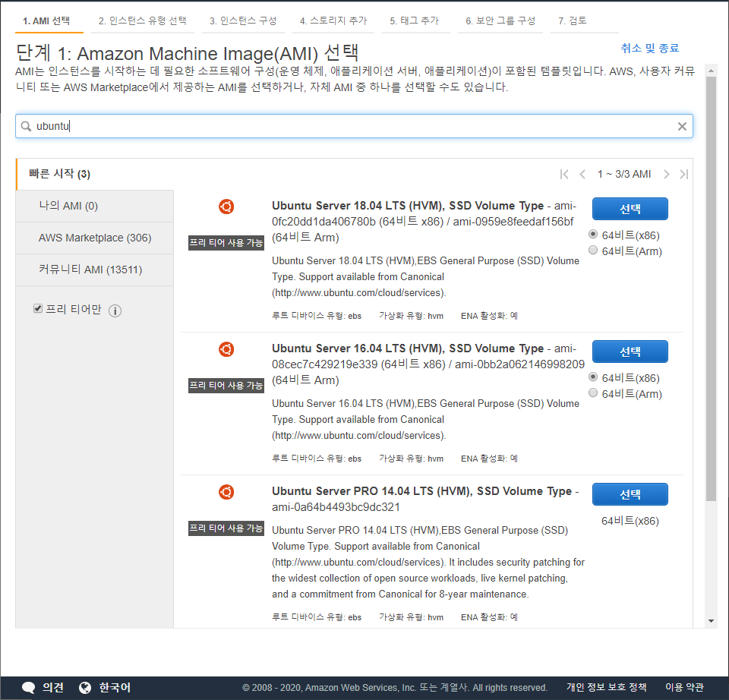Click the AMI search field containing ubuntu
Screen dimensions: 729x700
(x=355, y=127)
